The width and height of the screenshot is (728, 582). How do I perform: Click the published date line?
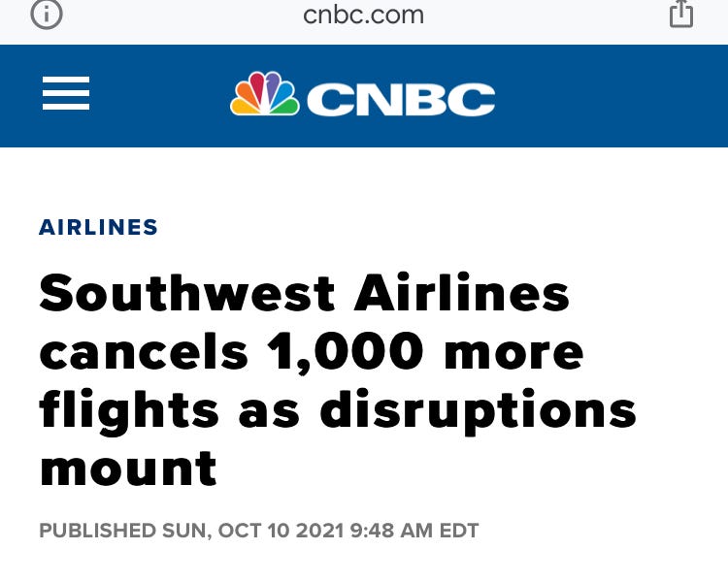(258, 531)
